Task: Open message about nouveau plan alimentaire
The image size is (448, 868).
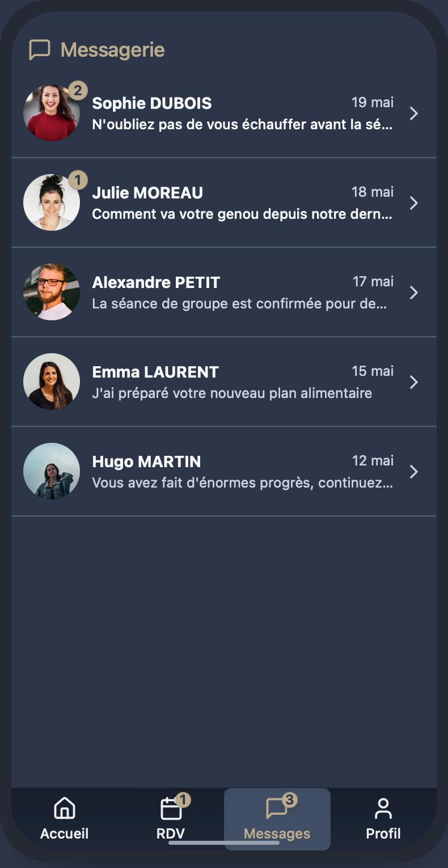Action: pos(232,393)
